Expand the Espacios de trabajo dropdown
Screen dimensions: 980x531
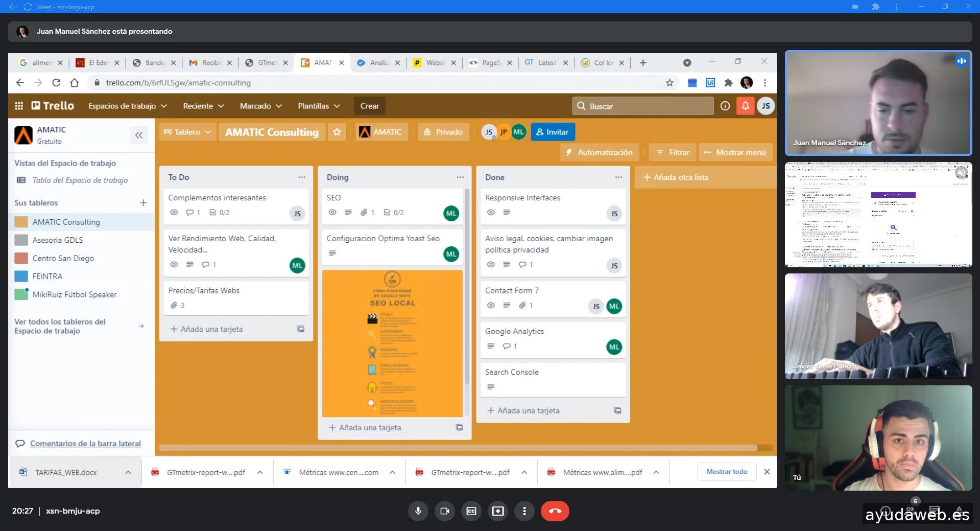(x=128, y=106)
